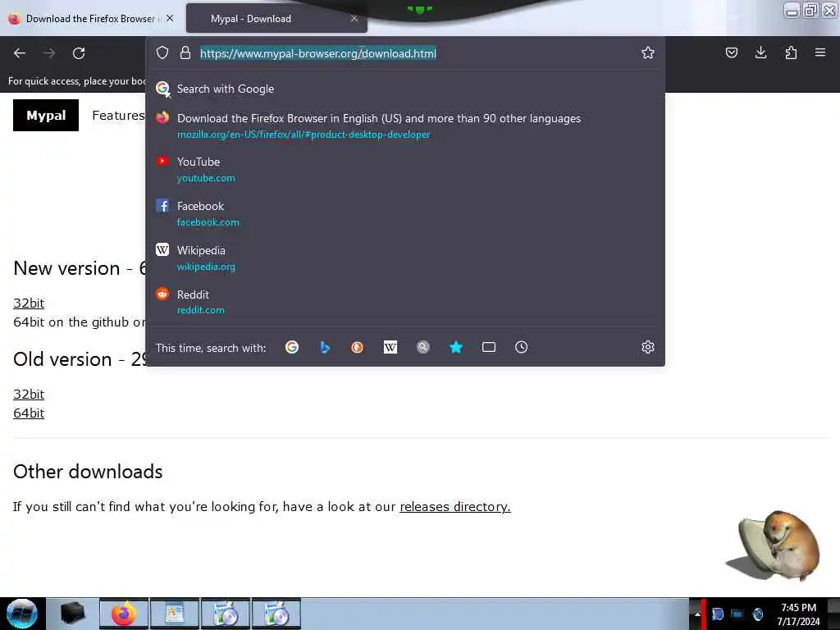Open the Save to Pocket button
Image resolution: width=840 pixels, height=630 pixels.
(731, 52)
